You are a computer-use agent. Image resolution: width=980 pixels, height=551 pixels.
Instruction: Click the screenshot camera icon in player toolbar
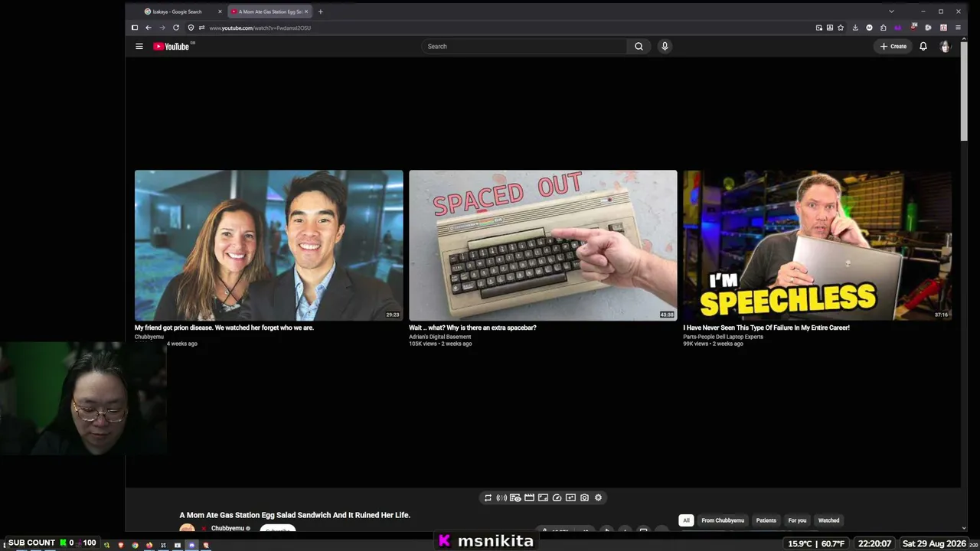point(584,497)
